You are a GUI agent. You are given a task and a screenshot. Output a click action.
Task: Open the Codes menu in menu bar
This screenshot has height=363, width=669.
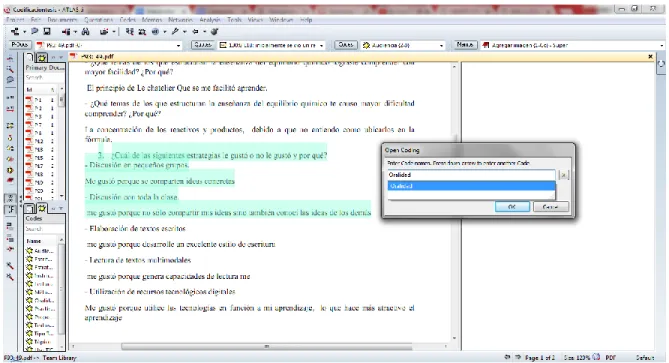128,20
